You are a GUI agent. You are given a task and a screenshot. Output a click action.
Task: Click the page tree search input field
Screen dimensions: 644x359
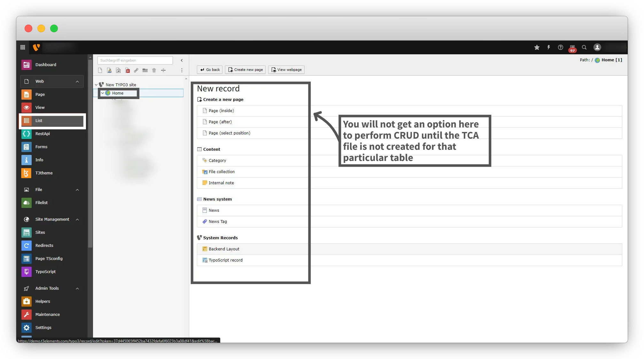135,60
